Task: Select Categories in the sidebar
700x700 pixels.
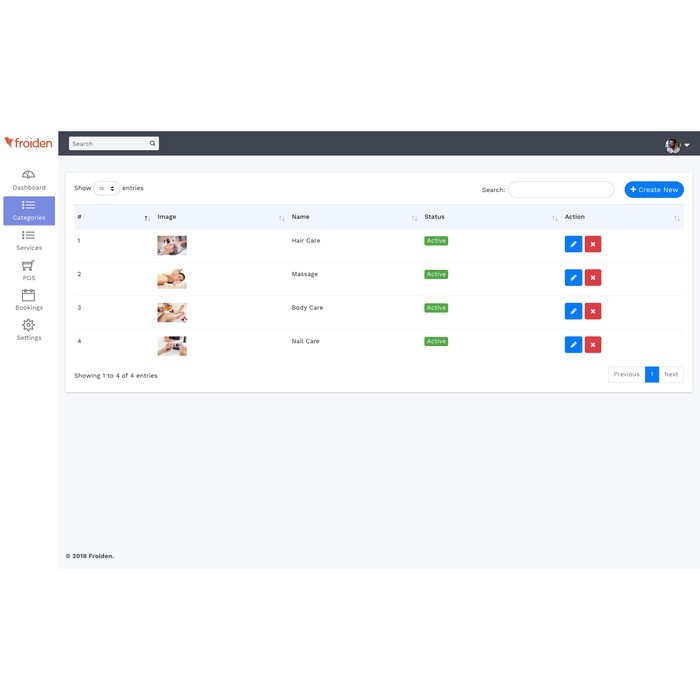Action: (29, 211)
